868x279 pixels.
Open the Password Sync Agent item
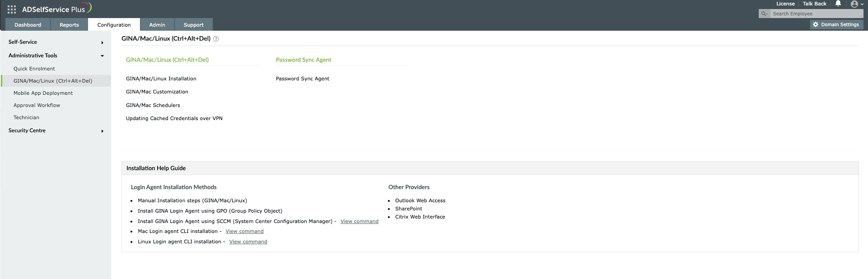(x=303, y=79)
